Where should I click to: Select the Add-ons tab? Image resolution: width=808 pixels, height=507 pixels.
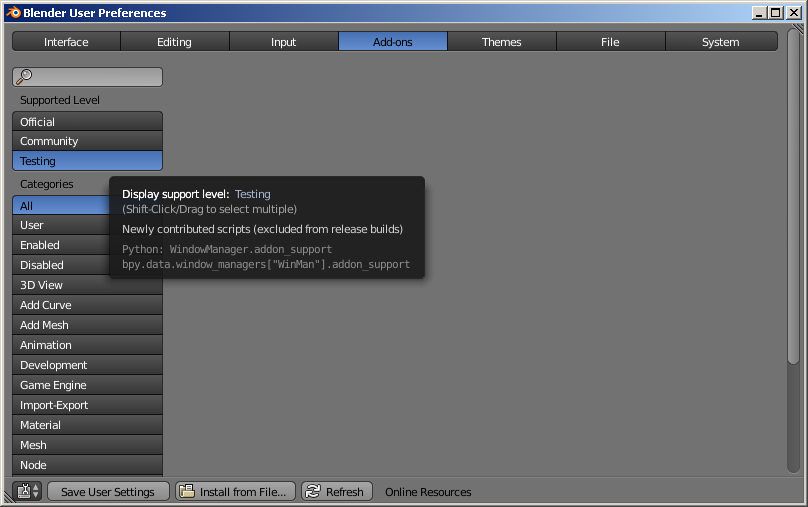[x=393, y=42]
